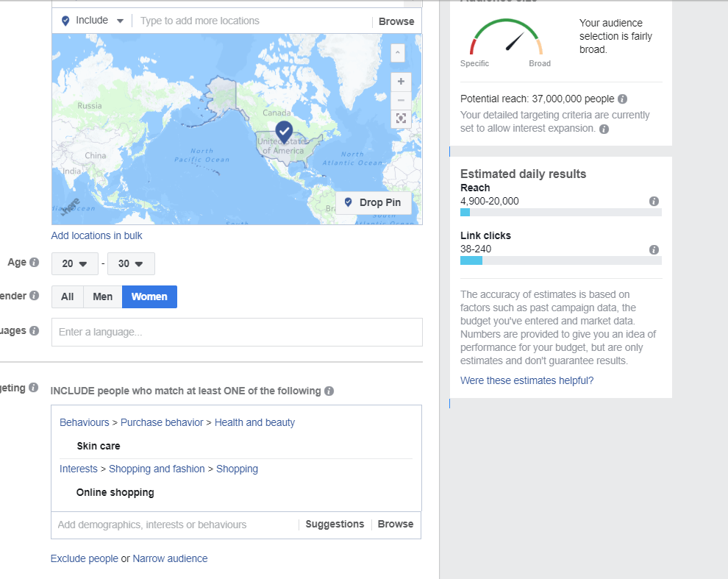The image size is (728, 579).
Task: Click the info icon for estimated Reach
Action: tap(654, 202)
